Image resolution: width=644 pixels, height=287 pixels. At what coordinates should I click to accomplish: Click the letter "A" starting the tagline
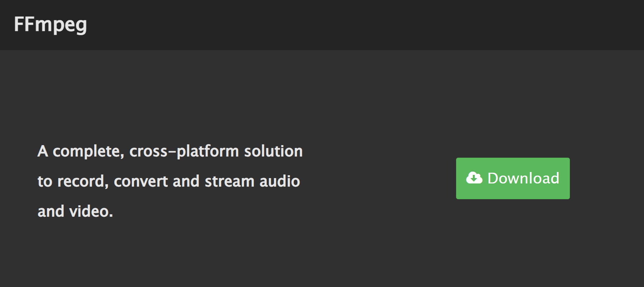click(x=43, y=151)
